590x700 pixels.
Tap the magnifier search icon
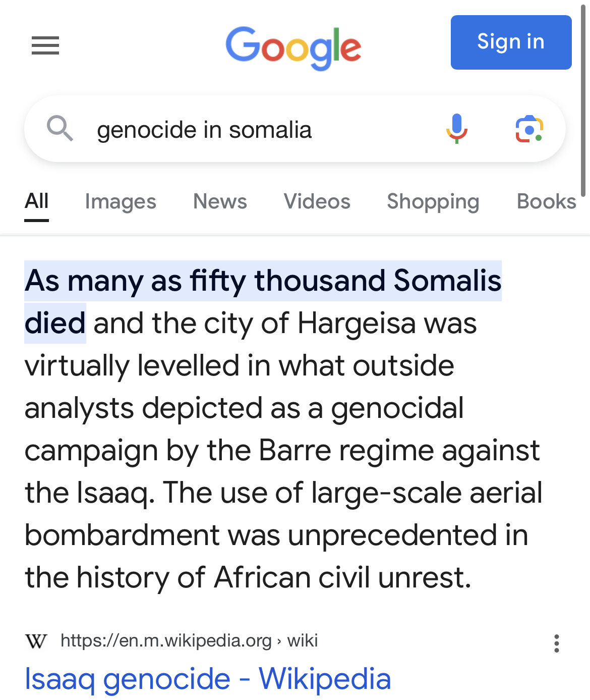(60, 129)
